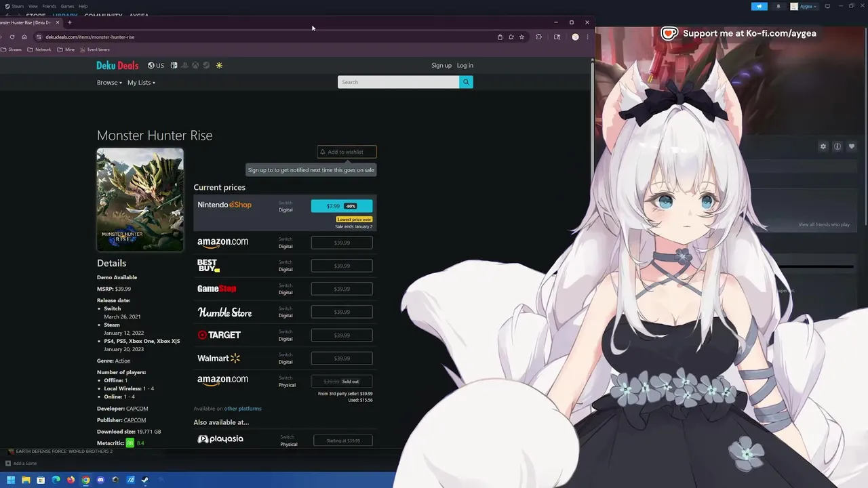Click the Metacritic 8.4 user score
The width and height of the screenshot is (868, 488).
point(140,443)
